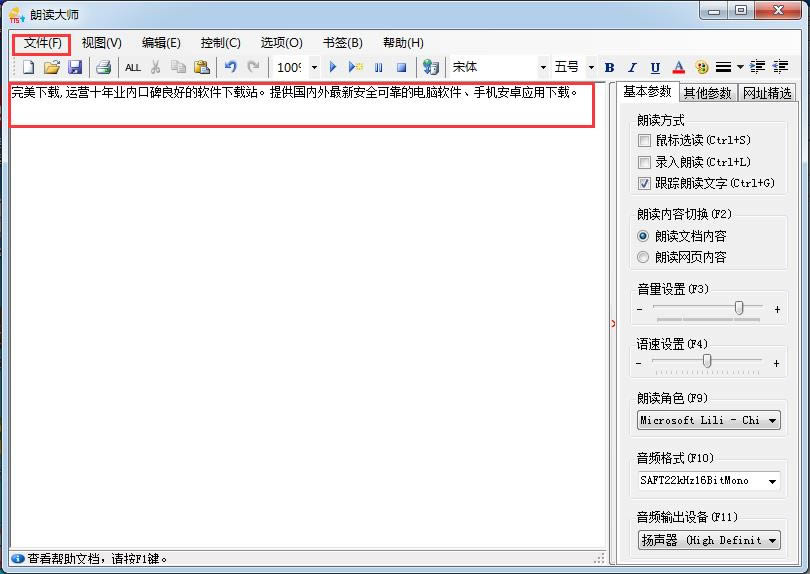Screen dimensions: 810x574
Task: Collapse the side panel with red arrow
Action: (613, 324)
